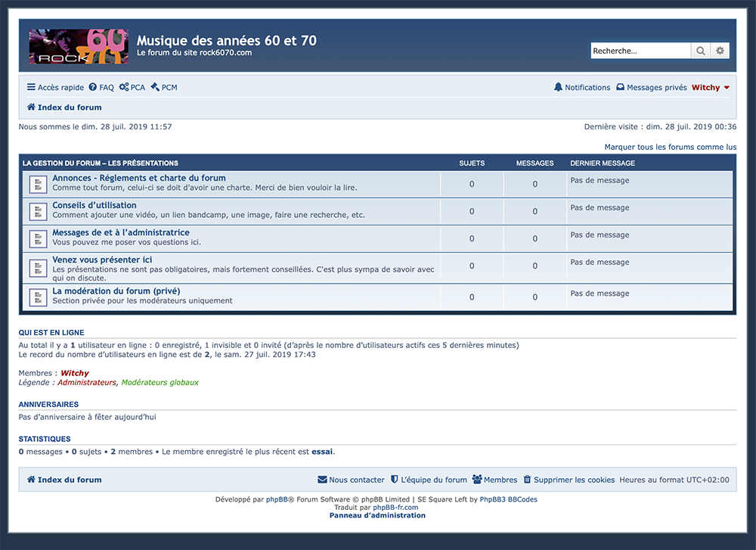The image size is (756, 550).
Task: Open the FAQ page
Action: [x=101, y=87]
